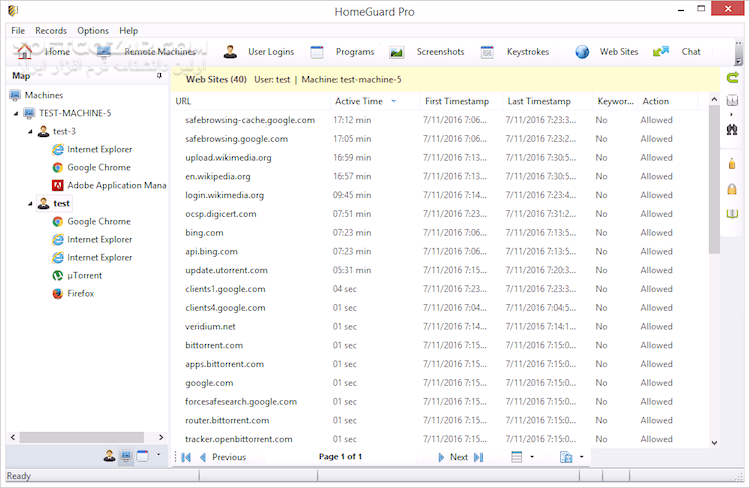Sort by First Timestamp column

pos(462,101)
